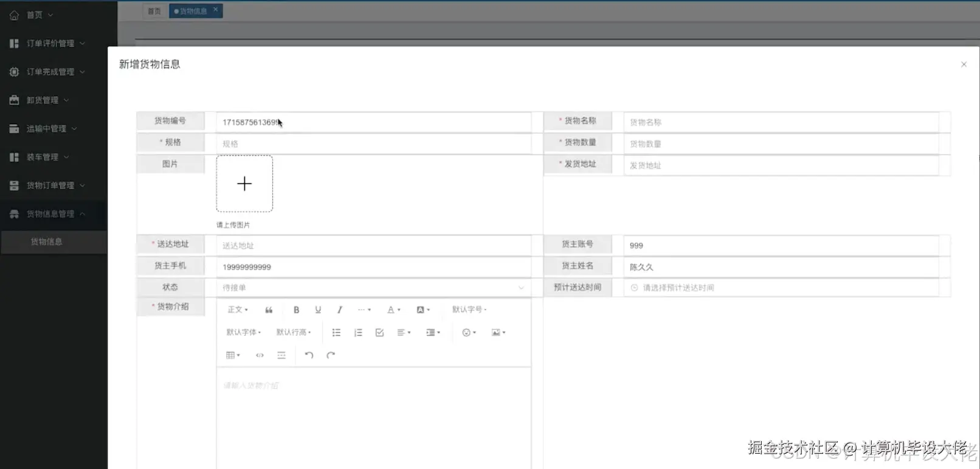Open the 预计送达时间 date picker
This screenshot has width=980, height=469.
tap(781, 287)
